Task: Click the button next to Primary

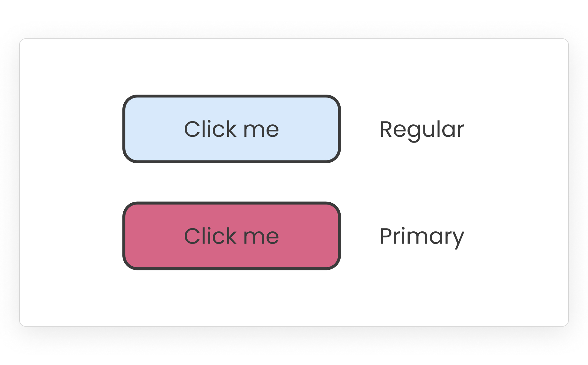Action: coord(231,236)
